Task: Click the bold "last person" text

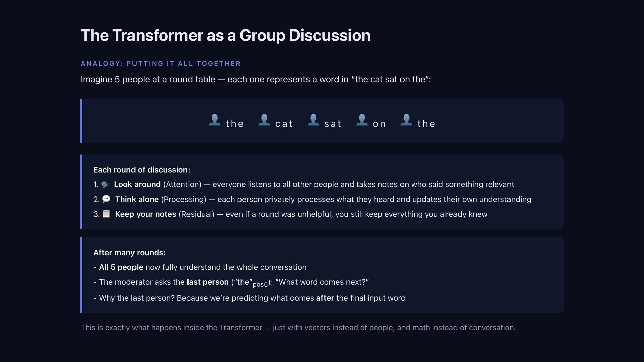Action: [x=208, y=282]
